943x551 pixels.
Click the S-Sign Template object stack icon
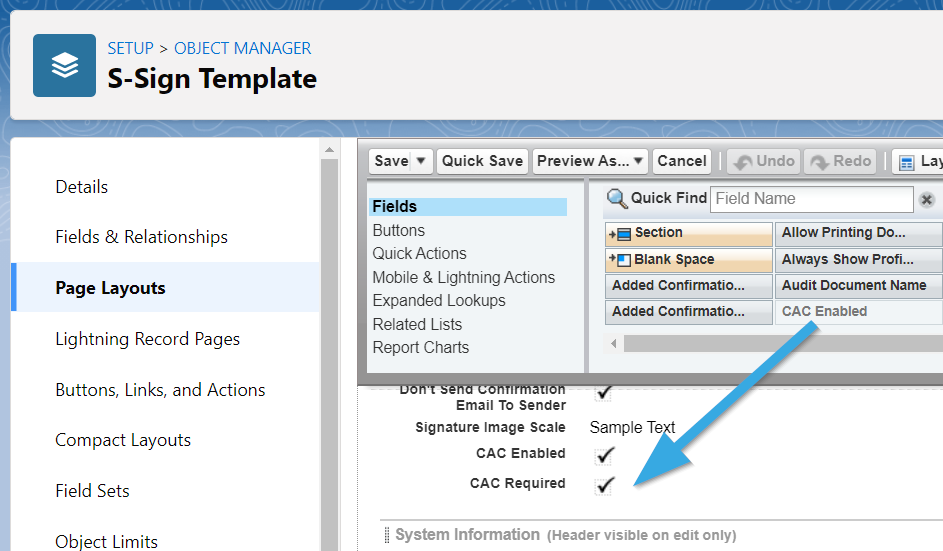[64, 66]
